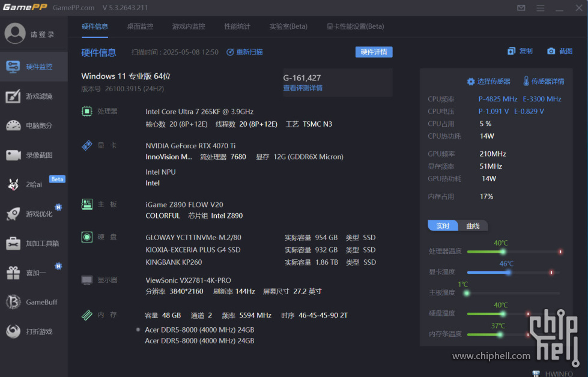Click the P-1.091 V CPU voltage value
Image resolution: width=588 pixels, height=377 pixels.
pyautogui.click(x=494, y=111)
